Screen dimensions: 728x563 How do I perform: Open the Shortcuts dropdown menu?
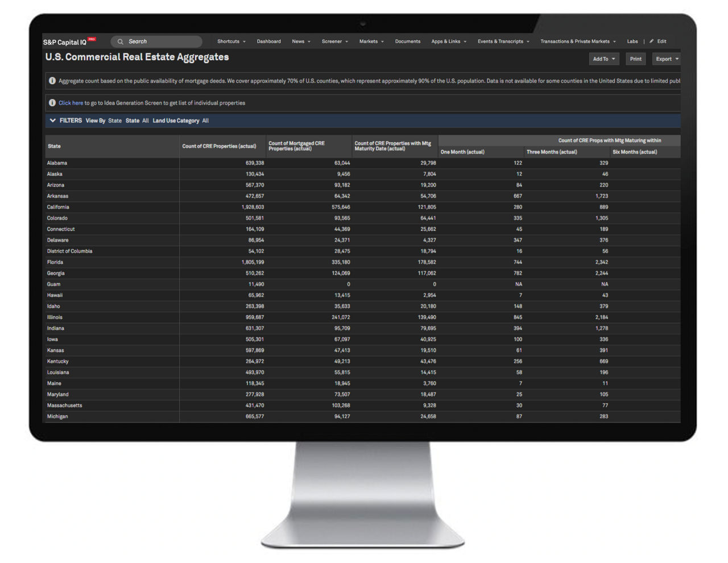[x=231, y=42]
